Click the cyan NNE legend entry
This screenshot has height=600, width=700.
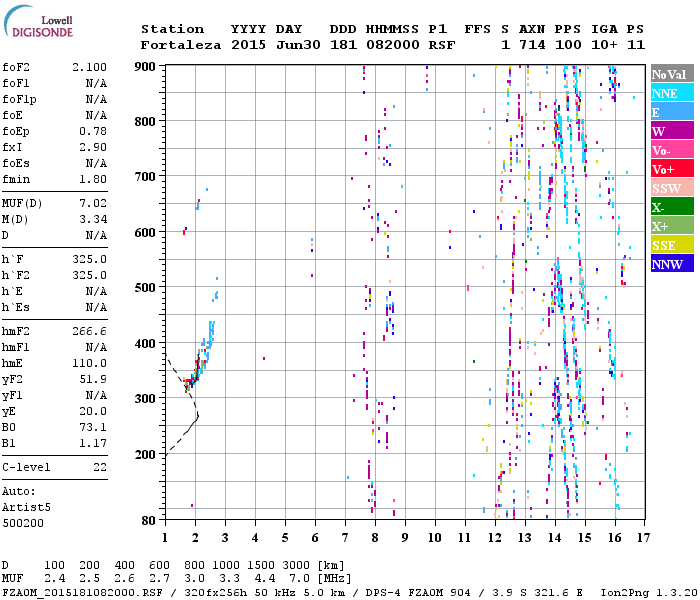[669, 93]
